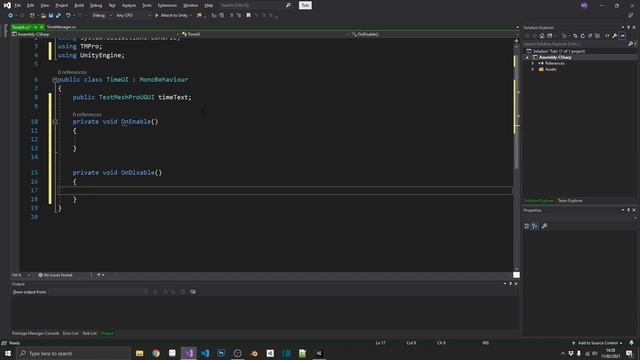Click Collapse All icon in Solution Explorer
Viewport: 640px width, 360px height.
click(590, 36)
